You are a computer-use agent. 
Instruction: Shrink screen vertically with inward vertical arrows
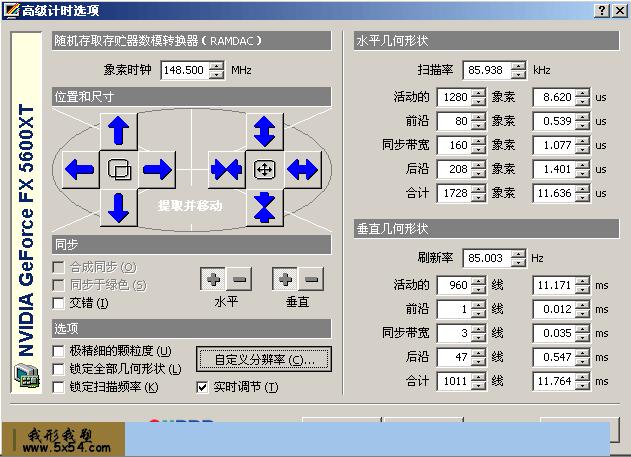264,208
